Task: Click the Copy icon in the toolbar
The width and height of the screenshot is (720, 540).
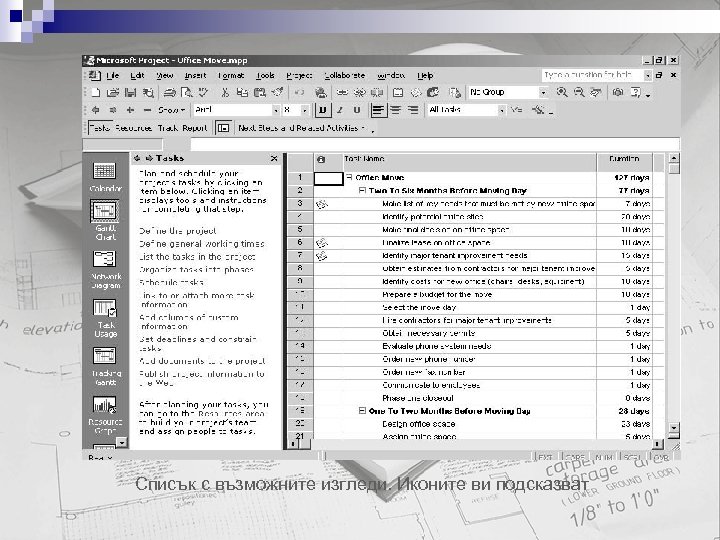Action: tap(242, 93)
